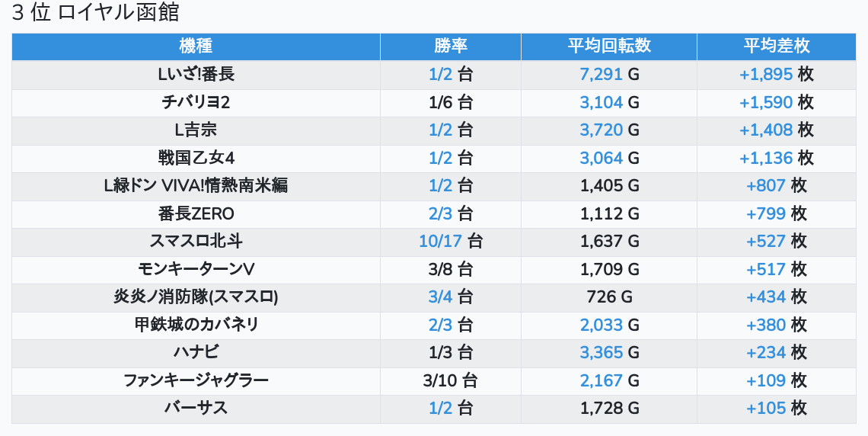
Task: Click the 平均回転数 column header
Action: [x=609, y=46]
